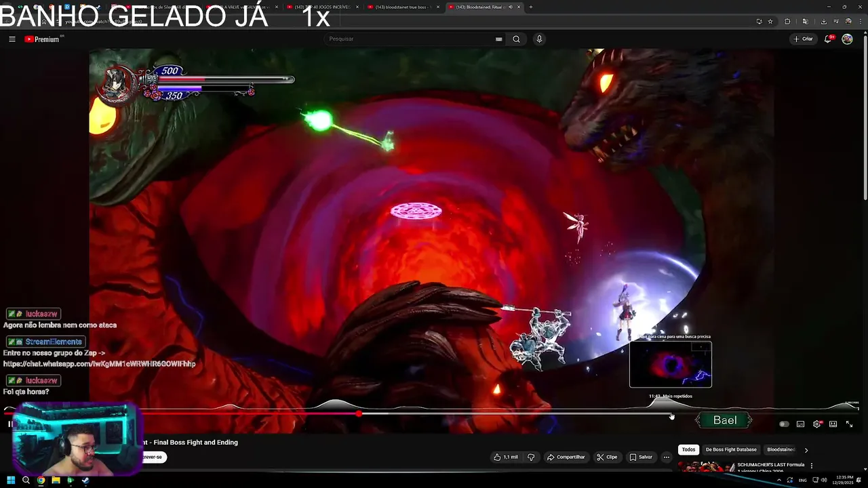Start voice search with the microphone

pos(539,39)
